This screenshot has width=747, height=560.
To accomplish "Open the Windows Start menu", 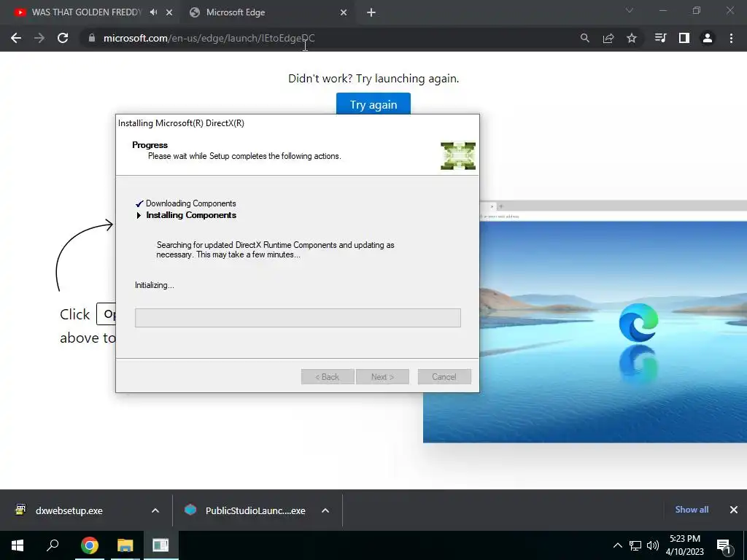I will click(18, 545).
